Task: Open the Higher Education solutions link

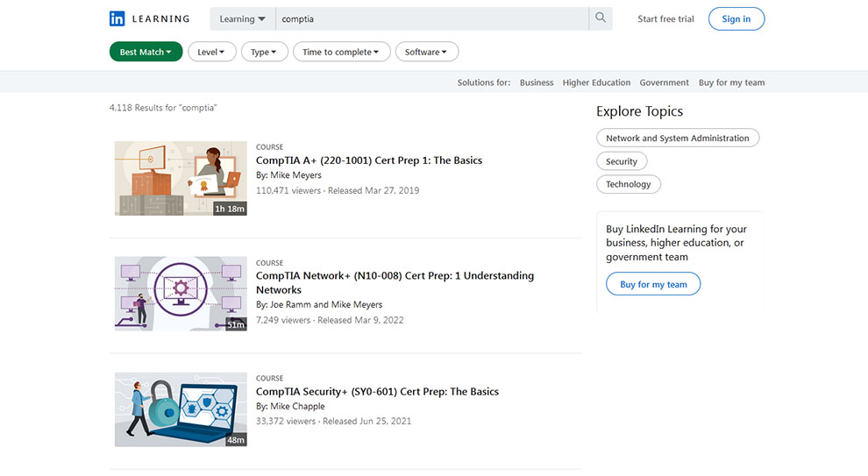Action: (596, 82)
